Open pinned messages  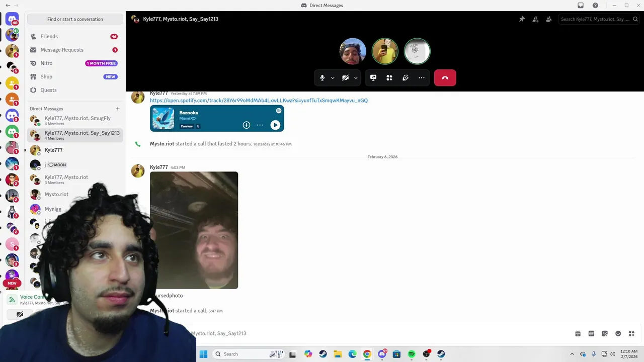522,19
